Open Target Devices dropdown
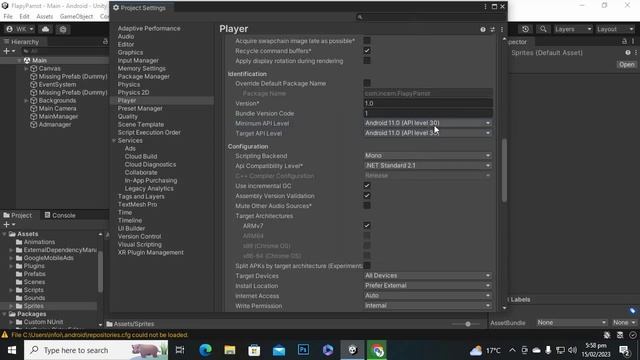Screen dimensions: 640x360 tap(428, 276)
